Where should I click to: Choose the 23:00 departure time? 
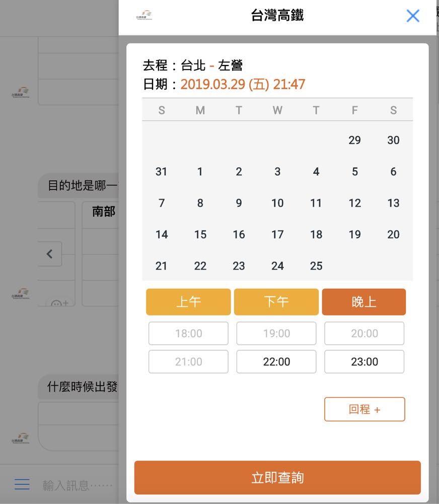(364, 361)
